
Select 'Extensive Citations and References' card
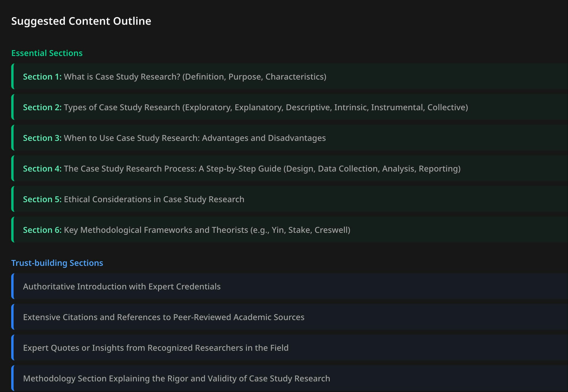[164, 317]
